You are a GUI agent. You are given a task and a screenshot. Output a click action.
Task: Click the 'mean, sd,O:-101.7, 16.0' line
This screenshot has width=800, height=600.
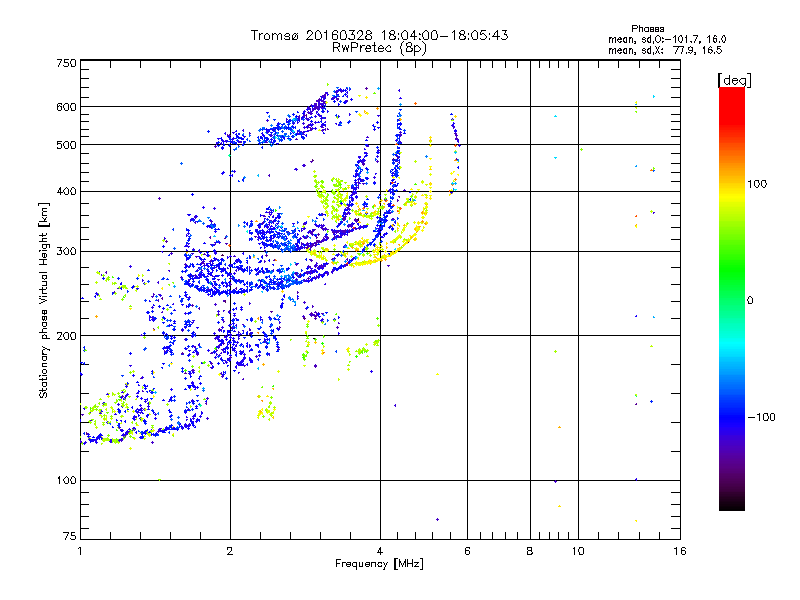coord(667,40)
